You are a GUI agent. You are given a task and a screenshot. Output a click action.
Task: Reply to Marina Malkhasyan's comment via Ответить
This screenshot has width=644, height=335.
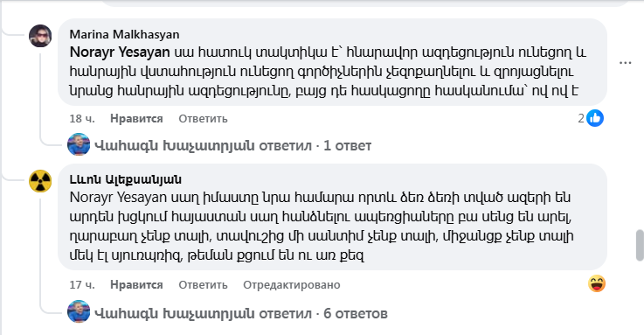[203, 119]
